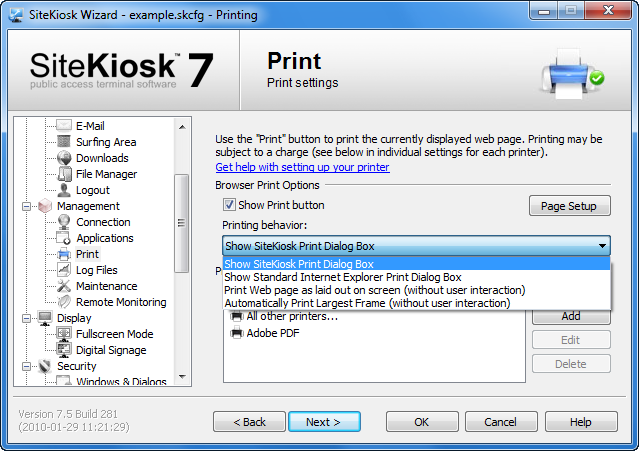Screen dimensions: 639x451
Task: Open Downloads via its globe icon
Action: coord(64,158)
